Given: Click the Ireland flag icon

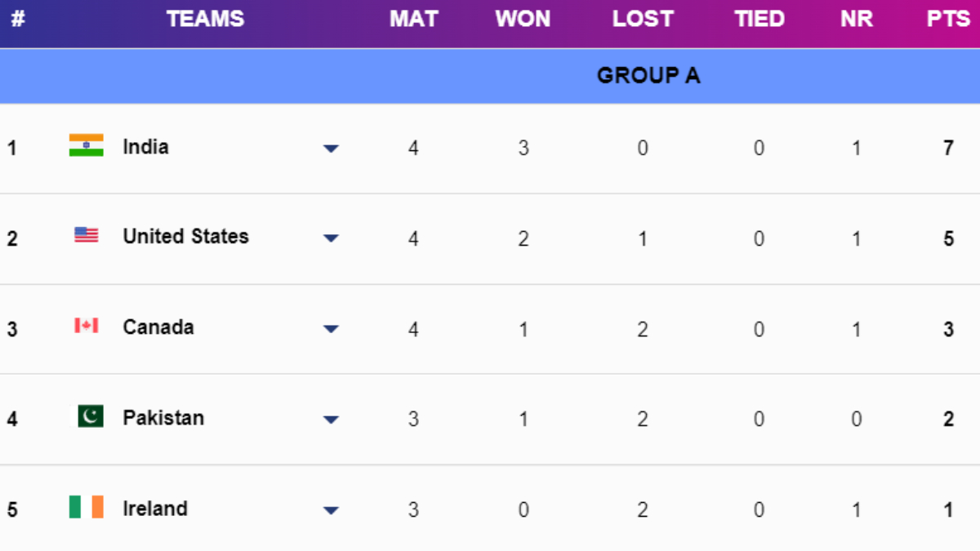Looking at the screenshot, I should (86, 507).
